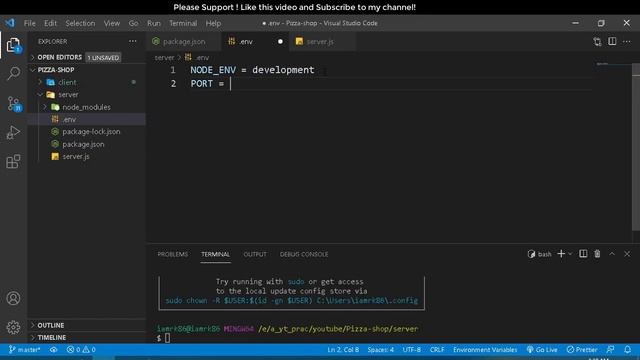Click Prettier in status bar
The image size is (640, 360).
(x=582, y=349)
